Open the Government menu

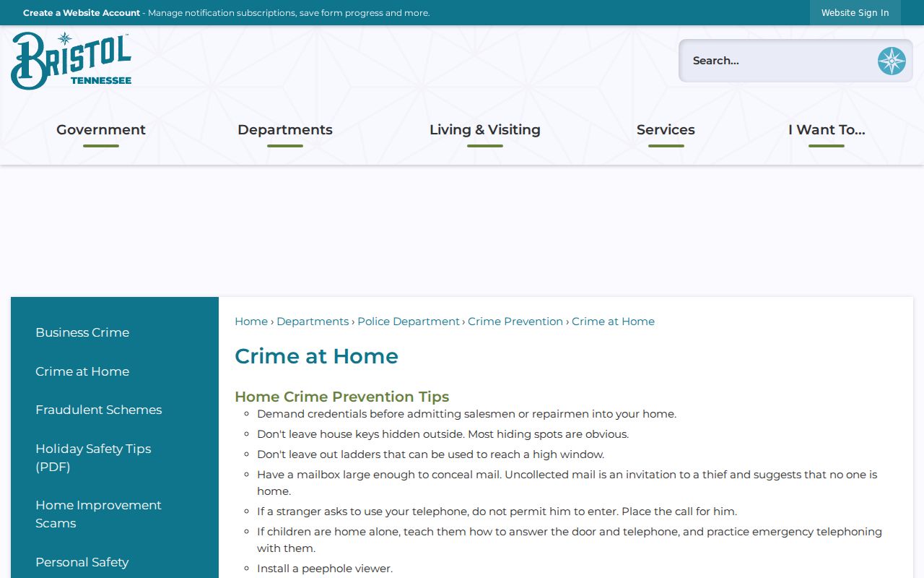pos(101,130)
